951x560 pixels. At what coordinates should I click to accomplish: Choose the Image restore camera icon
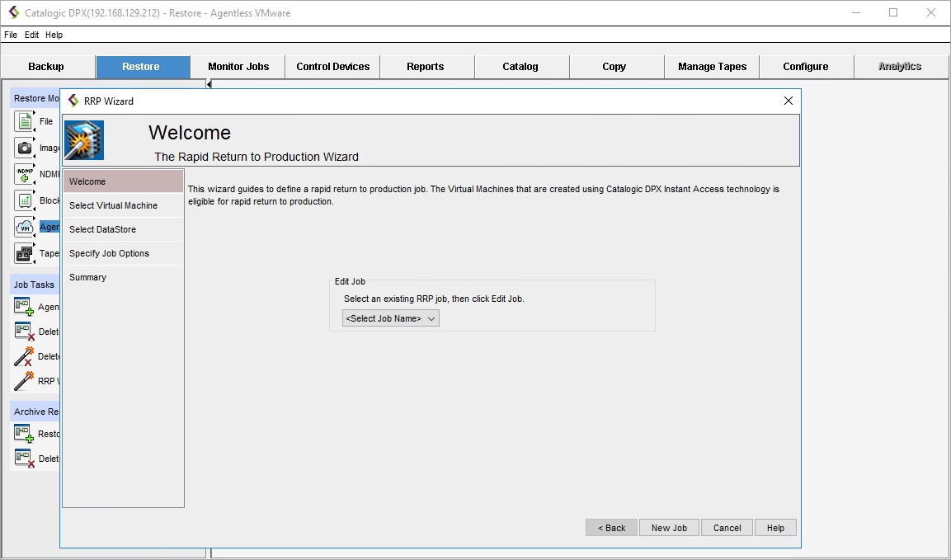point(25,148)
